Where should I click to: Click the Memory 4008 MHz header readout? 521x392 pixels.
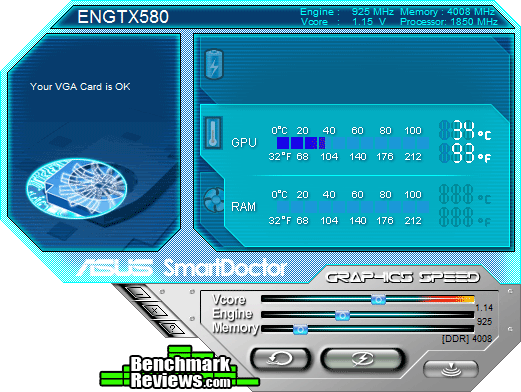coord(447,12)
